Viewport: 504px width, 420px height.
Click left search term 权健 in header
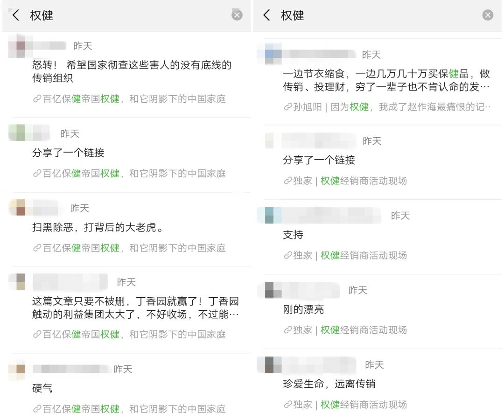pos(42,15)
